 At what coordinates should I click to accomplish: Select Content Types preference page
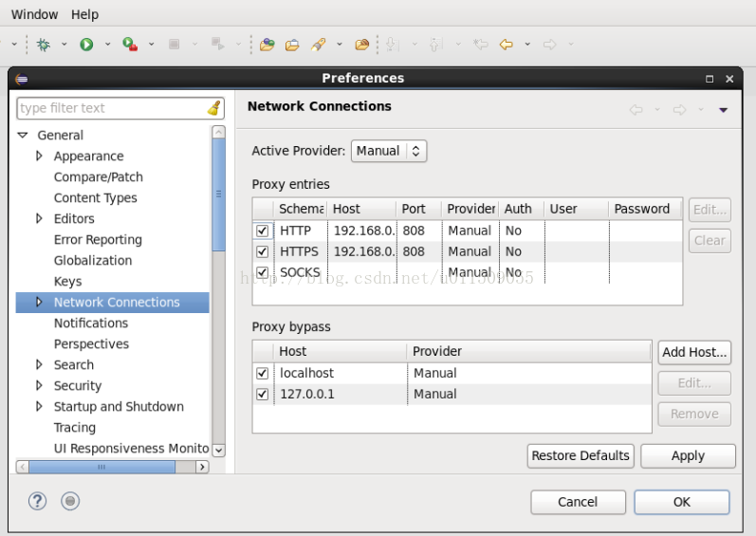point(96,198)
